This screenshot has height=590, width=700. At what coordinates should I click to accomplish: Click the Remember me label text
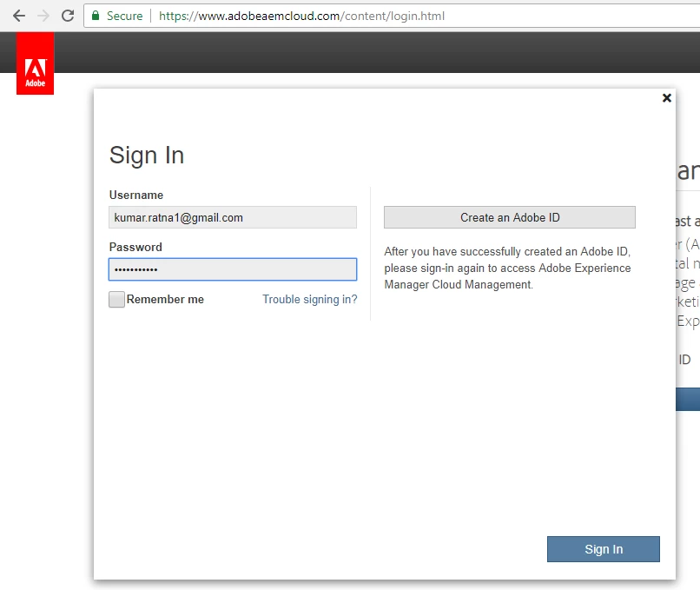point(165,299)
